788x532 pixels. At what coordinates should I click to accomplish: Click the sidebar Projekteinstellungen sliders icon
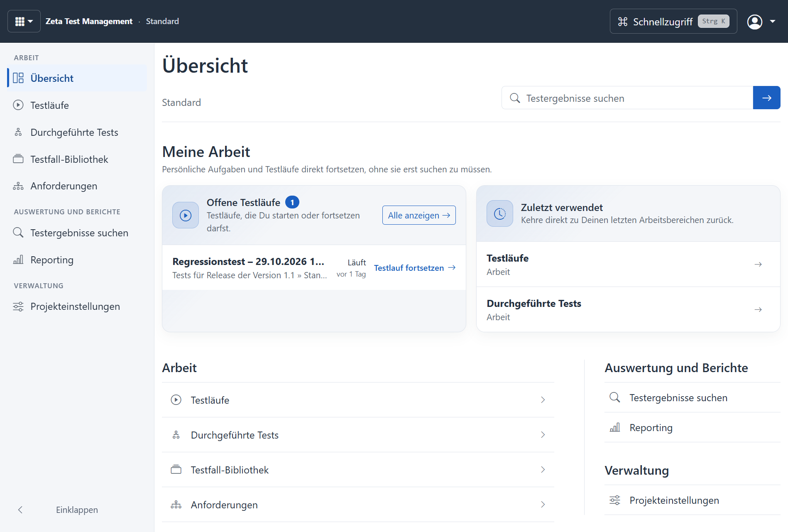[18, 306]
